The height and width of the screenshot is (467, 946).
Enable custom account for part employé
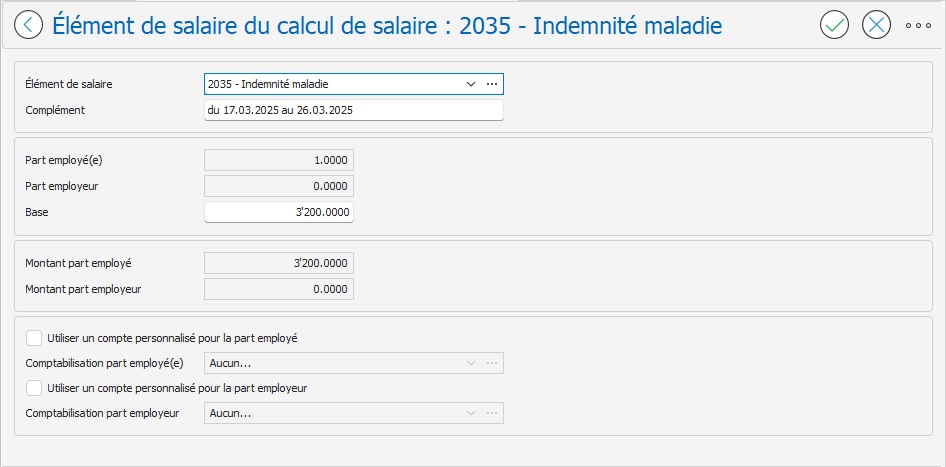coord(34,338)
